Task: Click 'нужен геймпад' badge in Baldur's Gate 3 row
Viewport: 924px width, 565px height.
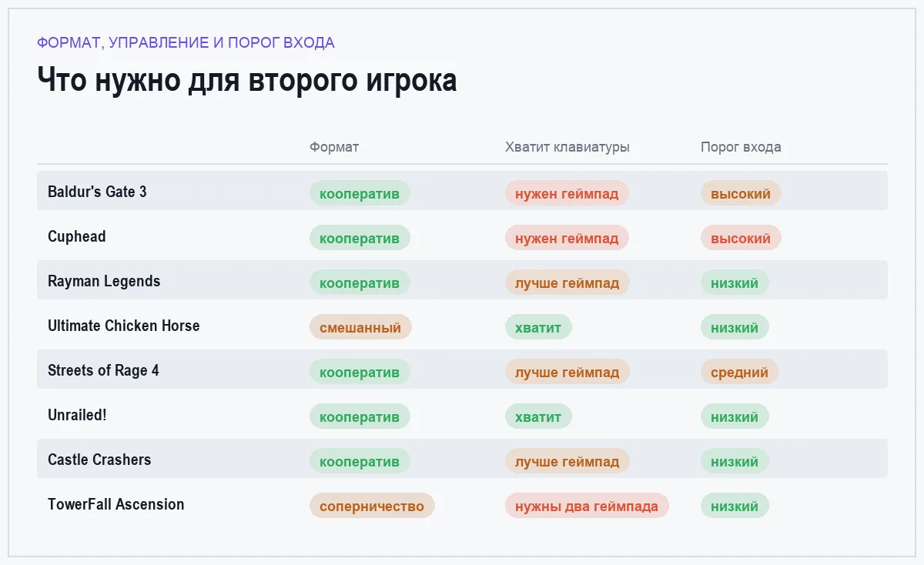Action: tap(567, 193)
